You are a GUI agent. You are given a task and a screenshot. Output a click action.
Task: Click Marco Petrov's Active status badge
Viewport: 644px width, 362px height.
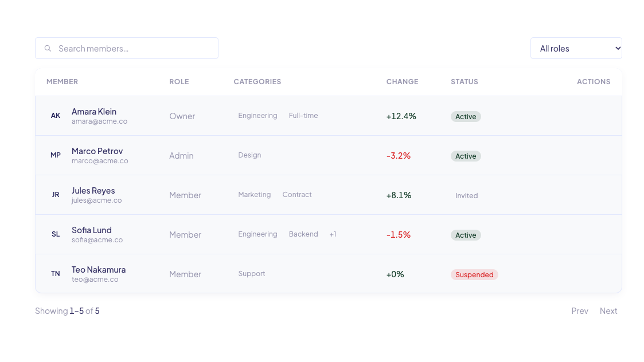click(466, 156)
